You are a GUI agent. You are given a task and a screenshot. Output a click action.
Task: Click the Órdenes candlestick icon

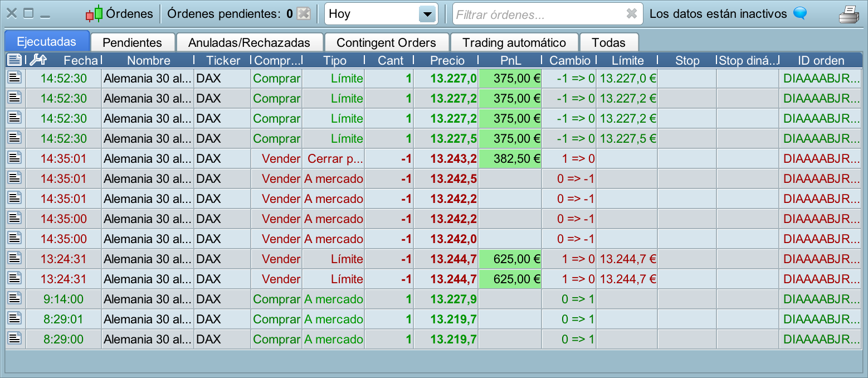pos(94,13)
